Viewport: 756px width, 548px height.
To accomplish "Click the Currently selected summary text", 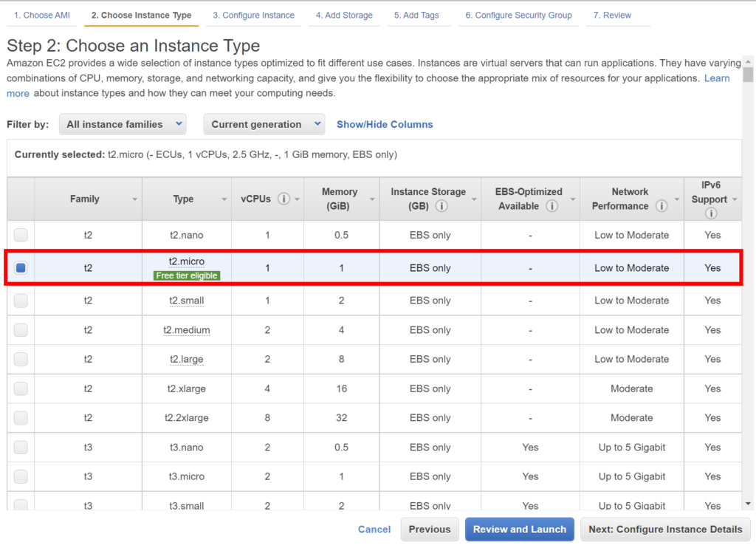I will [x=206, y=154].
